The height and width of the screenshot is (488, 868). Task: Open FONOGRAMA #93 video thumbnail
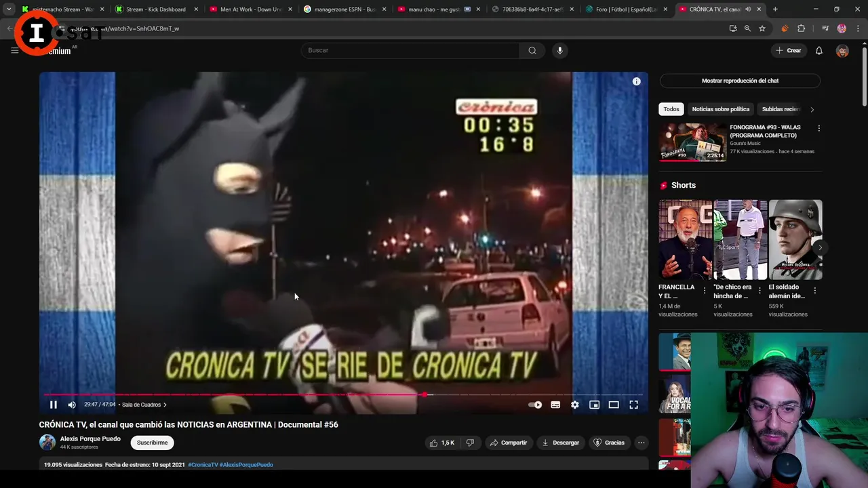(692, 142)
